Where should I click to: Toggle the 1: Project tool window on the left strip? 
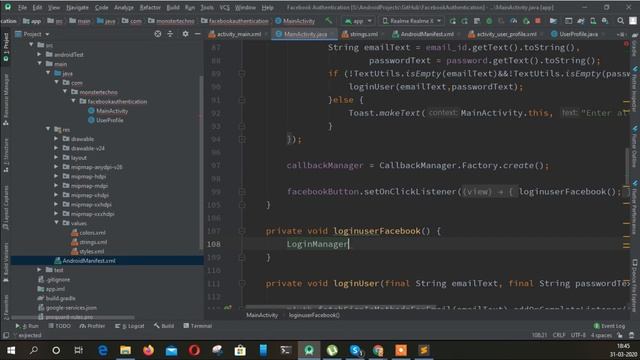(x=6, y=47)
